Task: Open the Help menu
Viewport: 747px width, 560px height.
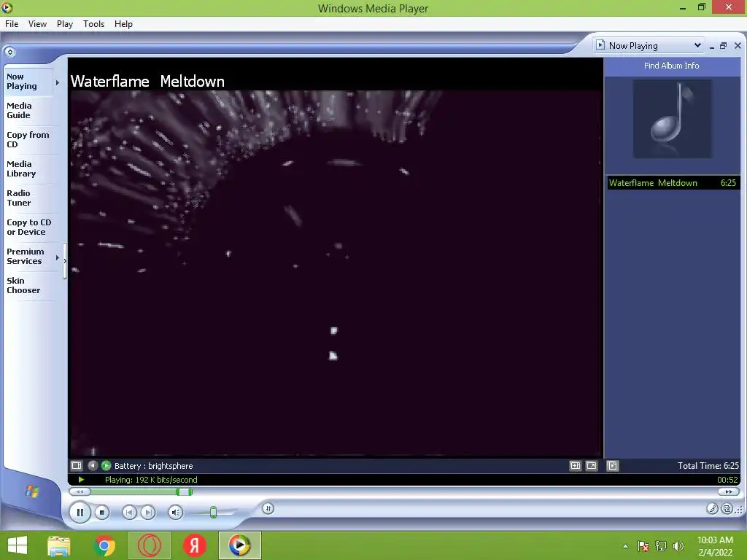Action: coord(123,24)
